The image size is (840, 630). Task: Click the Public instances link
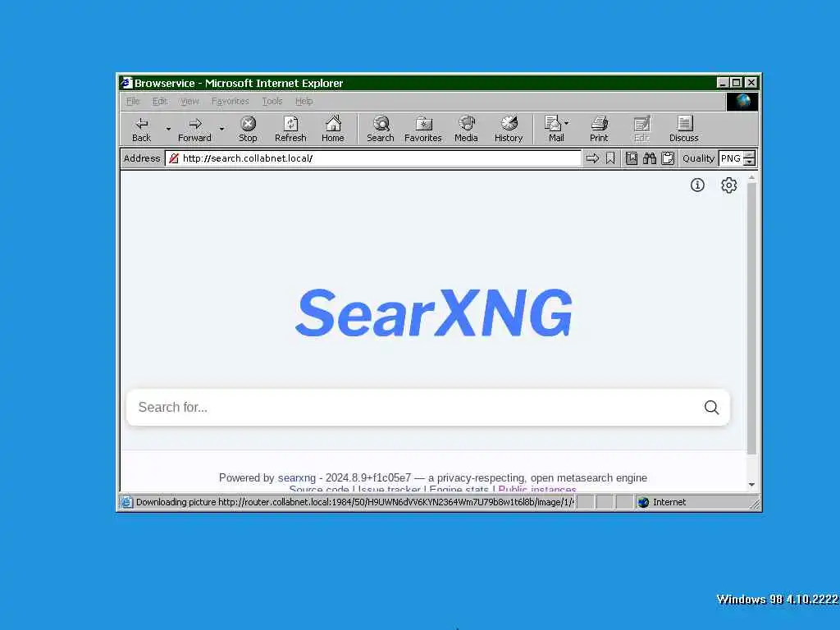point(537,489)
